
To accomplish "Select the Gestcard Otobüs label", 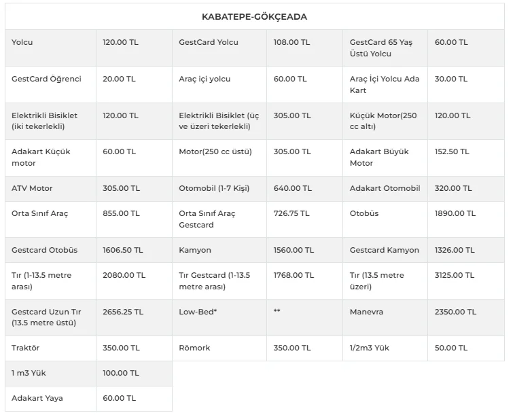I will (44, 250).
